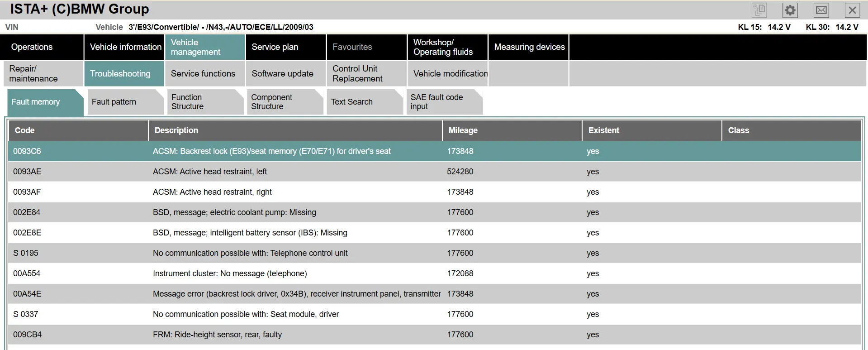Image resolution: width=868 pixels, height=350 pixels.
Task: Select fault 009CB4 ride-height sensor row
Action: coord(217,335)
